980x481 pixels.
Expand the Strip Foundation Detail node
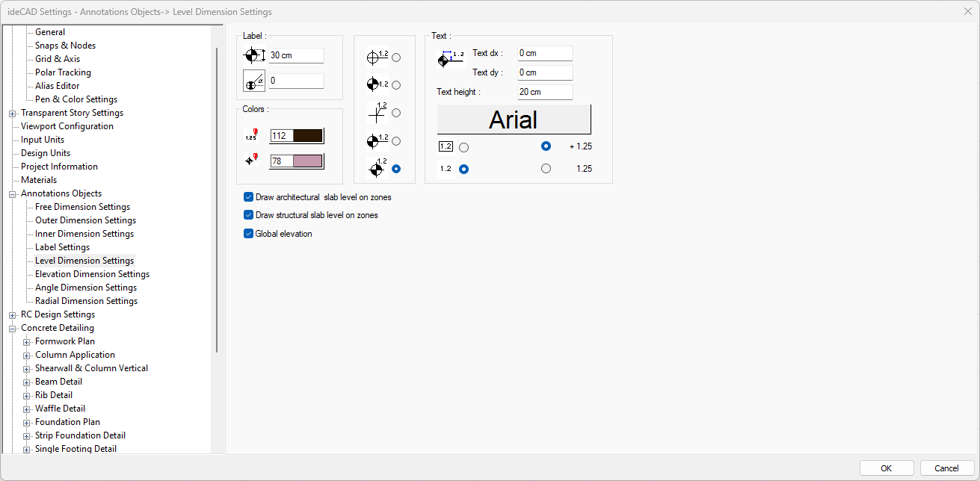coord(27,436)
